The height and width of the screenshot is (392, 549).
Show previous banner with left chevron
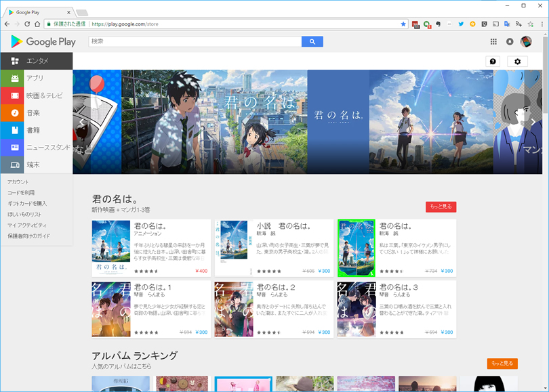[x=81, y=122]
